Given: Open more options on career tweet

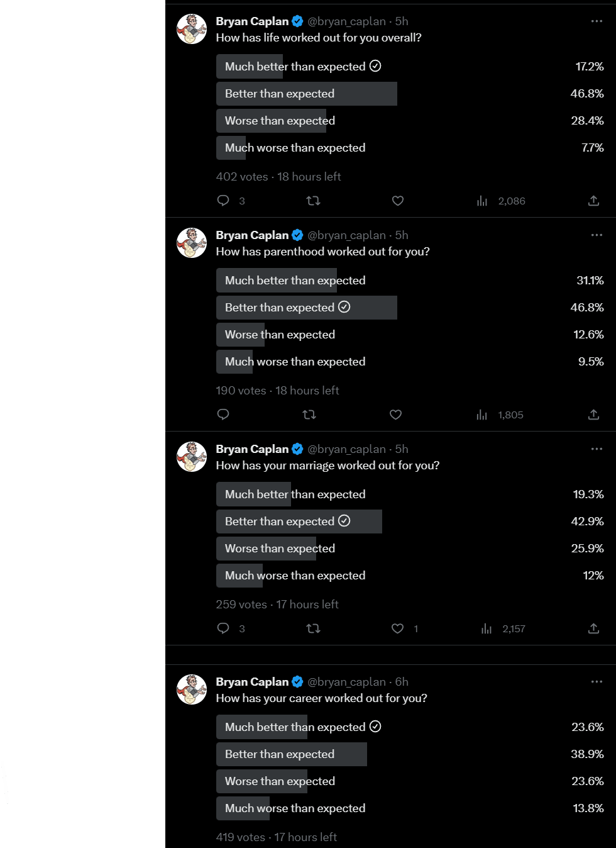Looking at the screenshot, I should [597, 682].
